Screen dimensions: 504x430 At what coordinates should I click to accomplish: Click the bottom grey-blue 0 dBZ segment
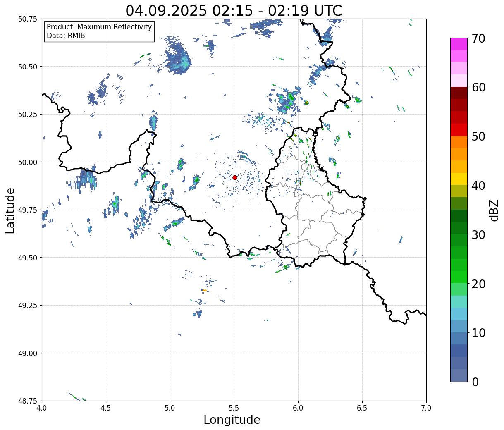(459, 375)
